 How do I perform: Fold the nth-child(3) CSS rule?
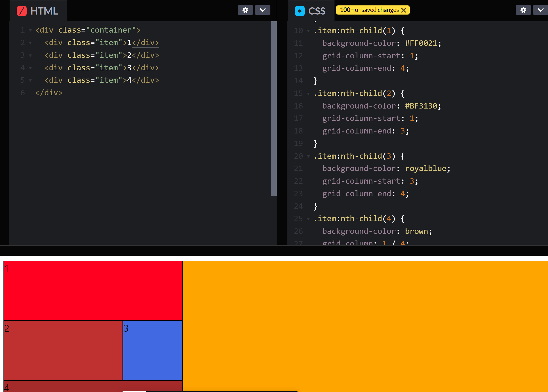click(x=308, y=156)
